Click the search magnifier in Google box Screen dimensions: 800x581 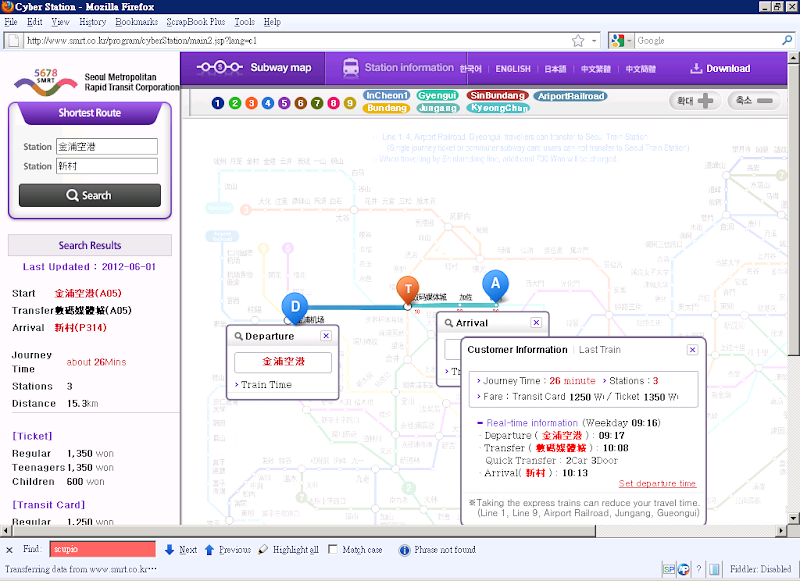click(x=787, y=40)
